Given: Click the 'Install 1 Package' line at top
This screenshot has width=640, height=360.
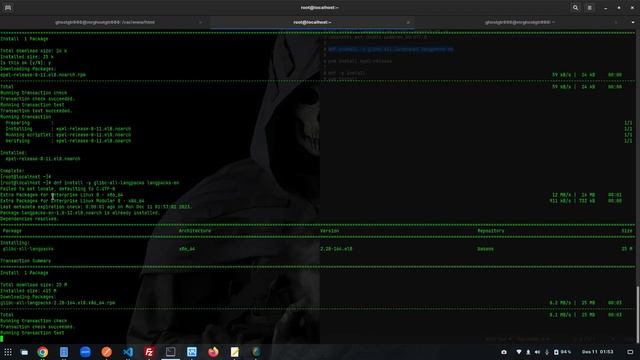Looking at the screenshot, I should [24, 39].
